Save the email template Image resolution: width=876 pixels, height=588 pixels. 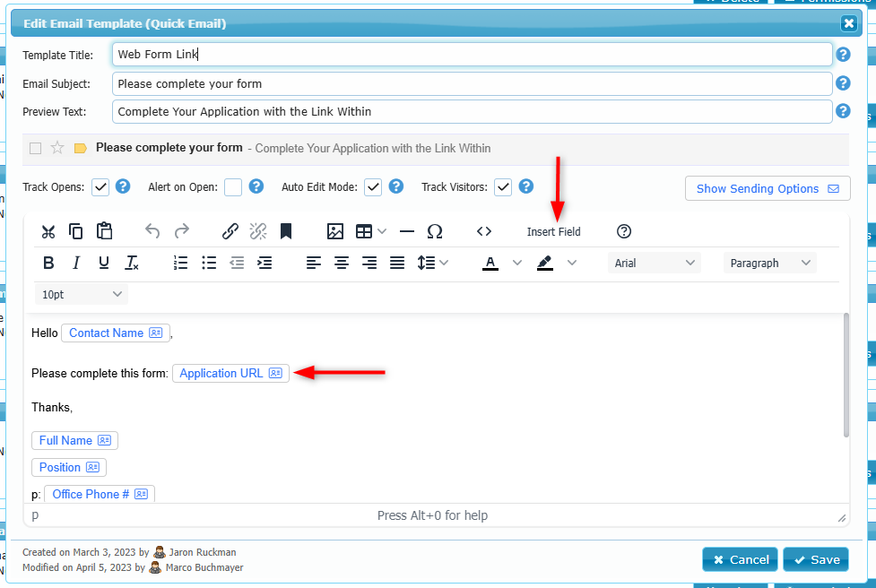tap(815, 559)
